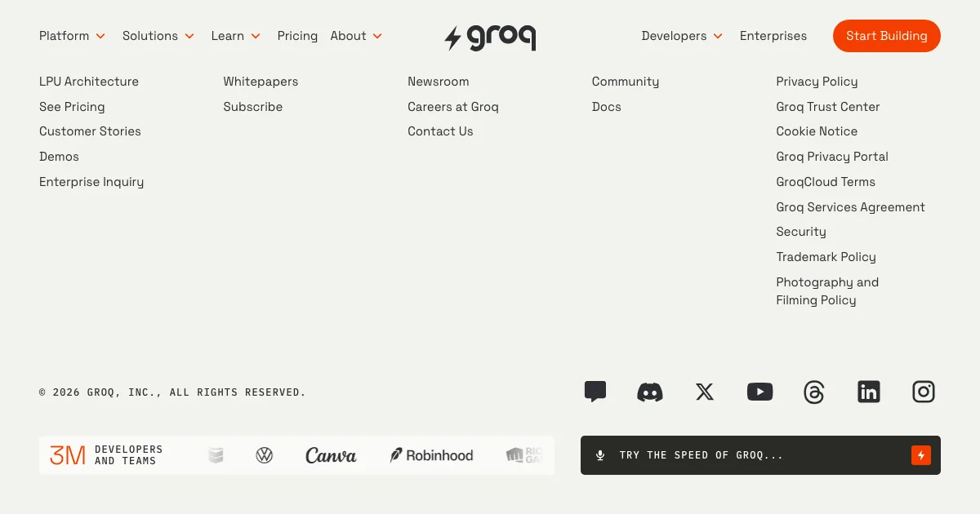Screen dimensions: 980x514
Task: Select Enterprises in the top navigation
Action: (x=773, y=36)
